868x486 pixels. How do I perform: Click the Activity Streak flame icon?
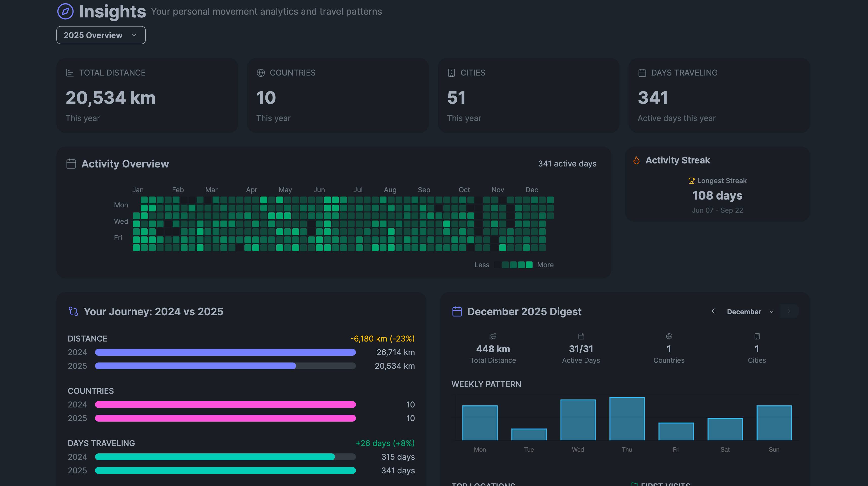636,160
